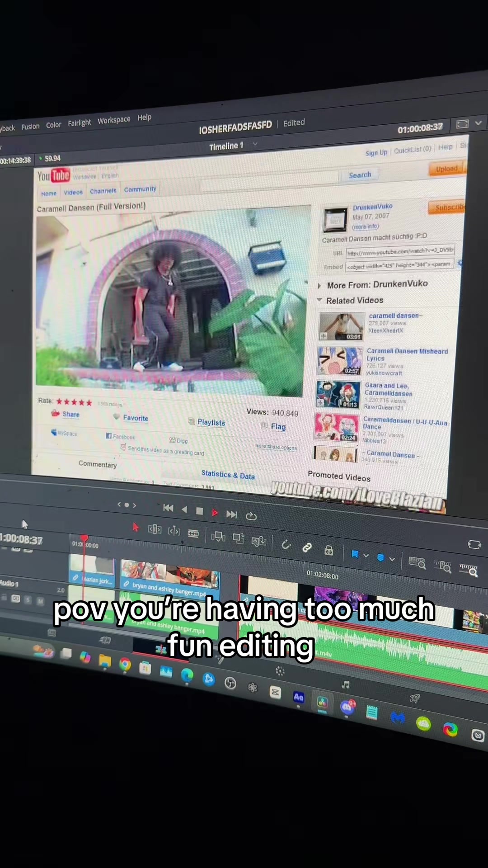Toggle timeline Snapping magnet
Viewport: 488px width, 868px height.
click(x=286, y=545)
